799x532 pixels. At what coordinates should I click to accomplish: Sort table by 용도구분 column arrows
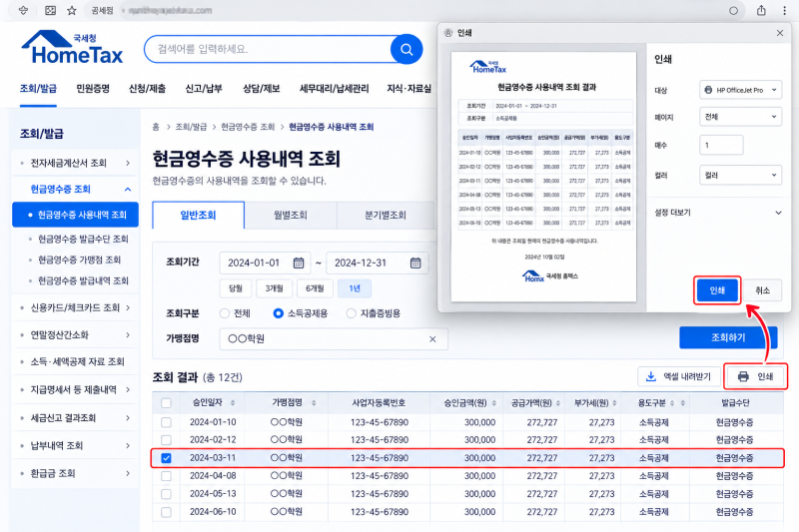click(x=672, y=403)
